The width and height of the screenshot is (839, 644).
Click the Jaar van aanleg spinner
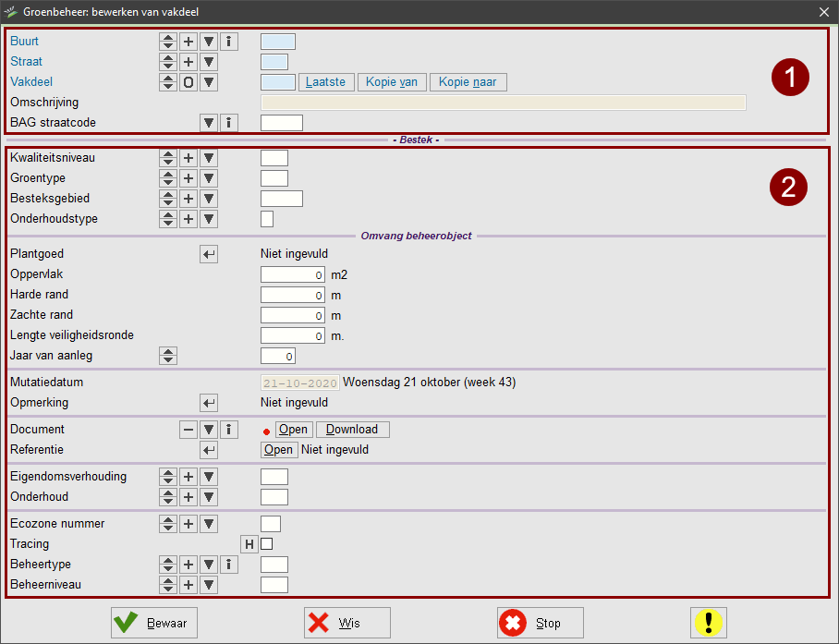coord(168,356)
